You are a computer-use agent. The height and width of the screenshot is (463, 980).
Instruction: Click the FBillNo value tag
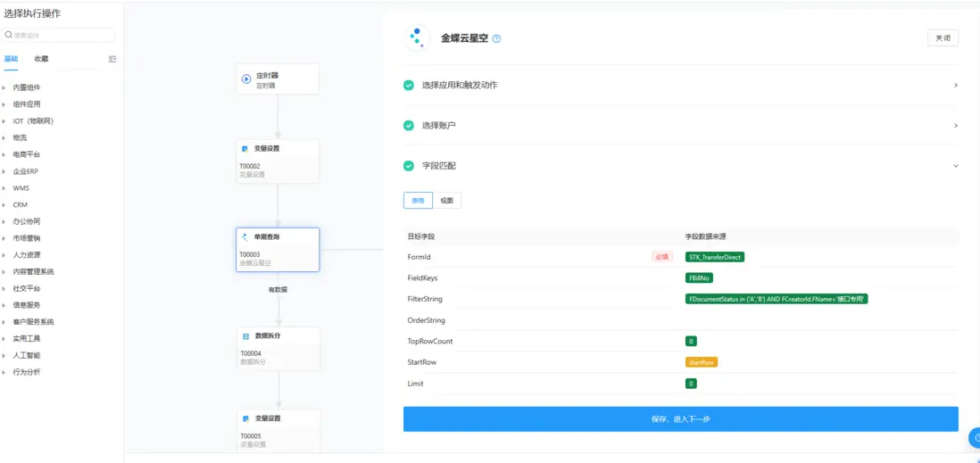[700, 278]
